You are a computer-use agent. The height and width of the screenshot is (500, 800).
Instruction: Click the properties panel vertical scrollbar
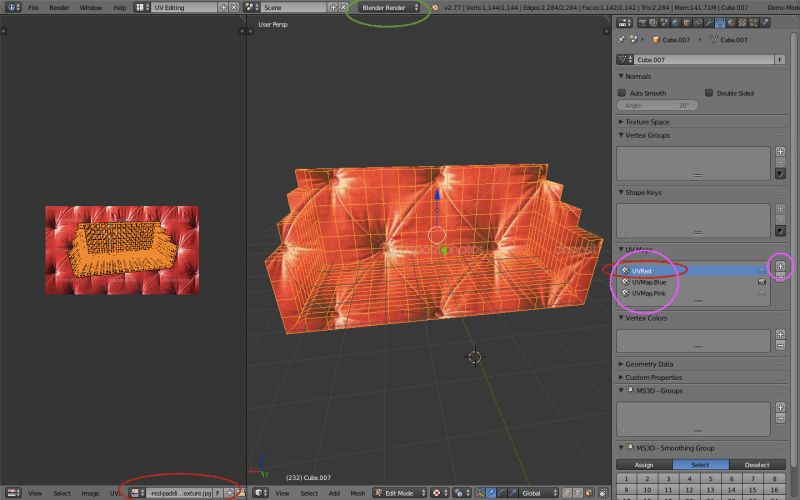[x=792, y=250]
